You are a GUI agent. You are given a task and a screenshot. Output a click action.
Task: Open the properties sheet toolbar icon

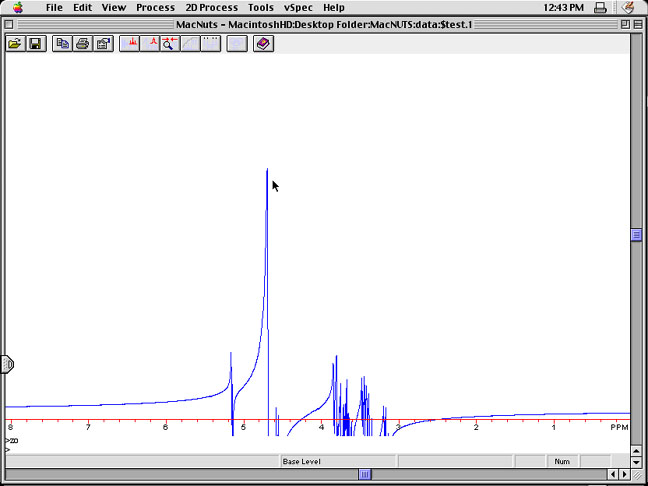pos(103,44)
